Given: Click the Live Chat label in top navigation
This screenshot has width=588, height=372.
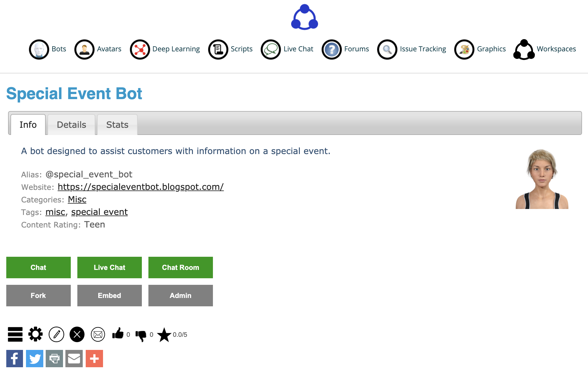Looking at the screenshot, I should click(x=298, y=49).
